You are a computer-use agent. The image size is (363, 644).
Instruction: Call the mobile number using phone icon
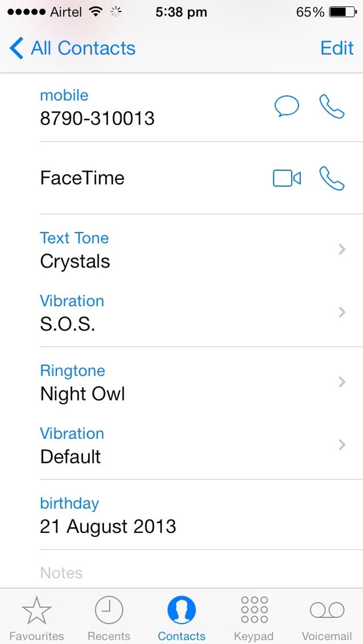click(x=332, y=106)
